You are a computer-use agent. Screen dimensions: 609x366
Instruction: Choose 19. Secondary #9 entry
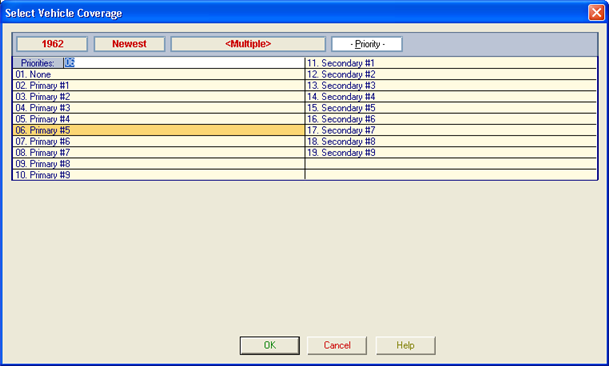(451, 153)
